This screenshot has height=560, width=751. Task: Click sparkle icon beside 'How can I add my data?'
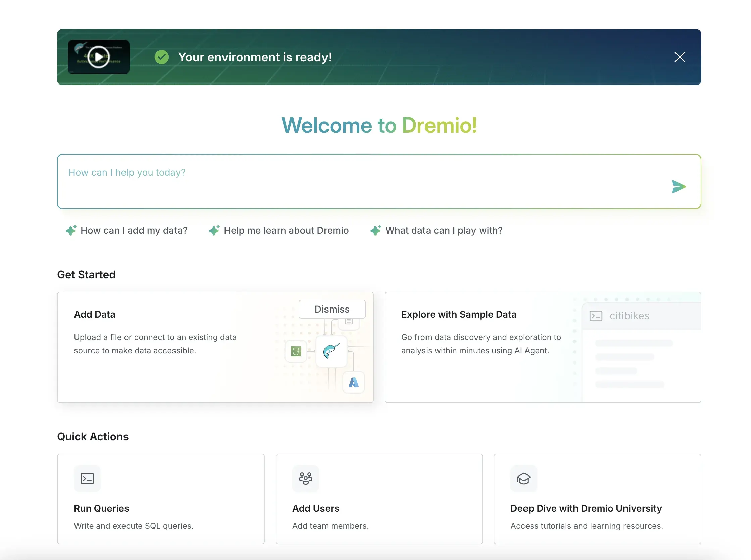coord(71,230)
